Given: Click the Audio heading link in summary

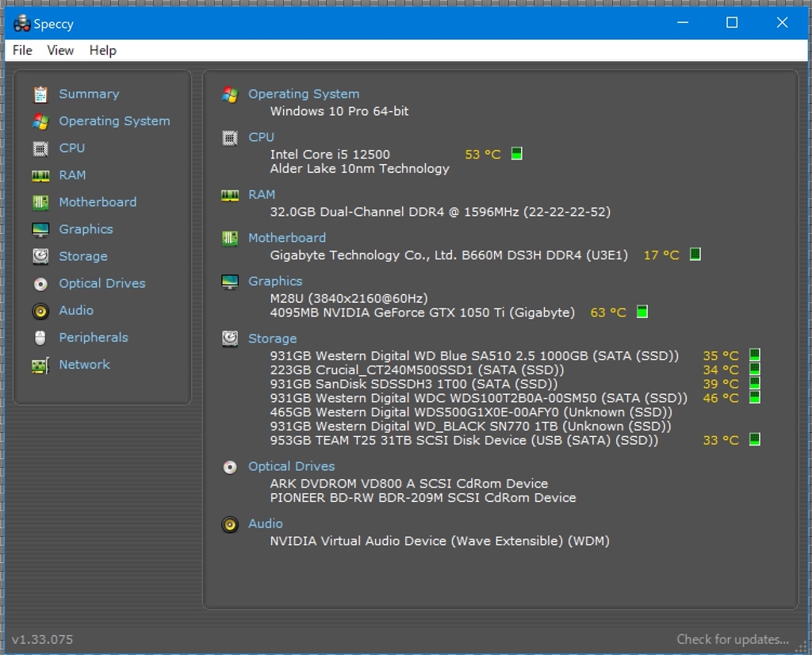Looking at the screenshot, I should (x=265, y=524).
